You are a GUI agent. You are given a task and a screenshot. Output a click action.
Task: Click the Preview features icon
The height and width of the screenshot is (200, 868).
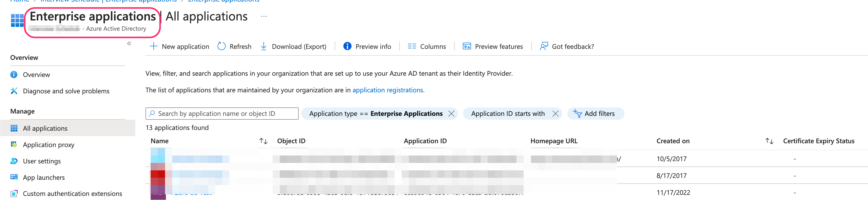[x=467, y=46]
